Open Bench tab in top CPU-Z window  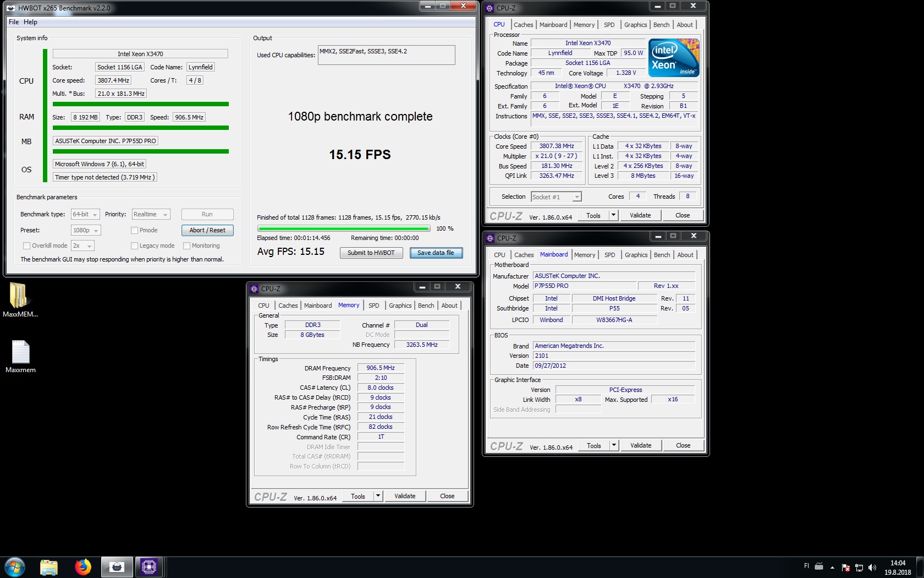pyautogui.click(x=661, y=25)
